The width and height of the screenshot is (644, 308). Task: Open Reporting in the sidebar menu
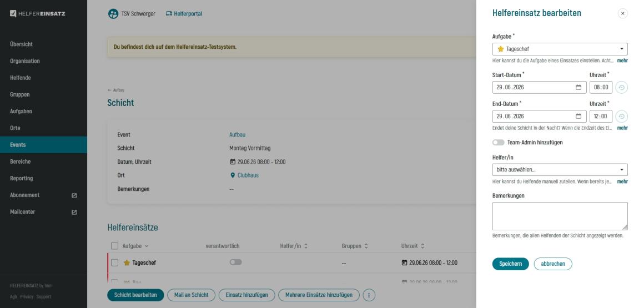21,178
